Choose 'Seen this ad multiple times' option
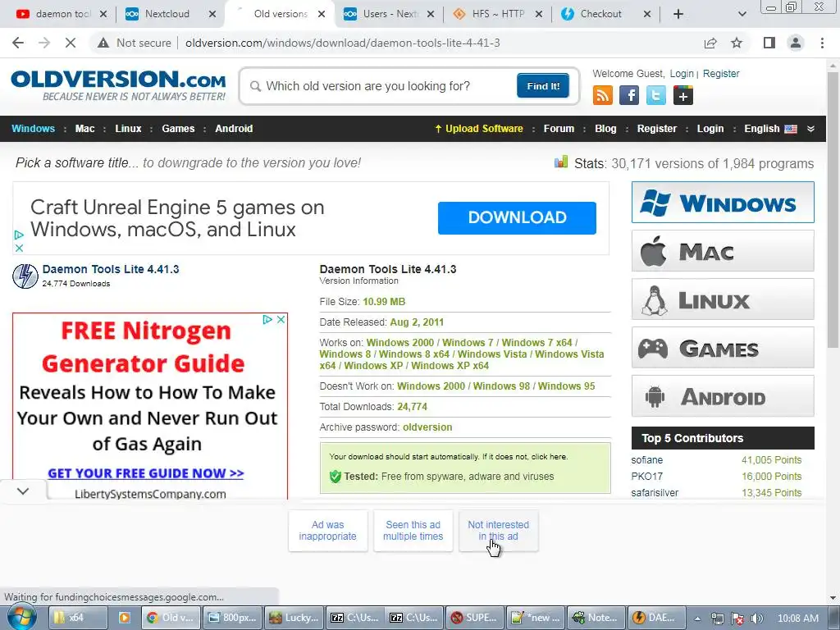840x630 pixels. [x=413, y=531]
